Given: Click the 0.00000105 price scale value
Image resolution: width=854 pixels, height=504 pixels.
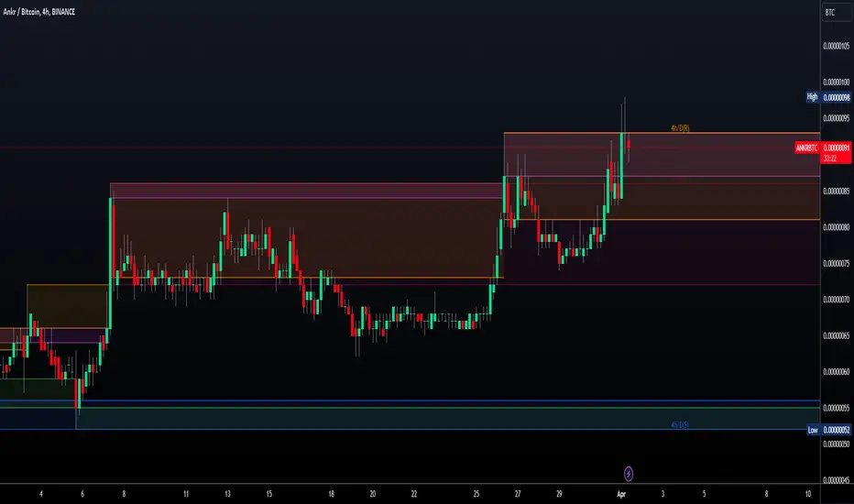Looking at the screenshot, I should 836,46.
